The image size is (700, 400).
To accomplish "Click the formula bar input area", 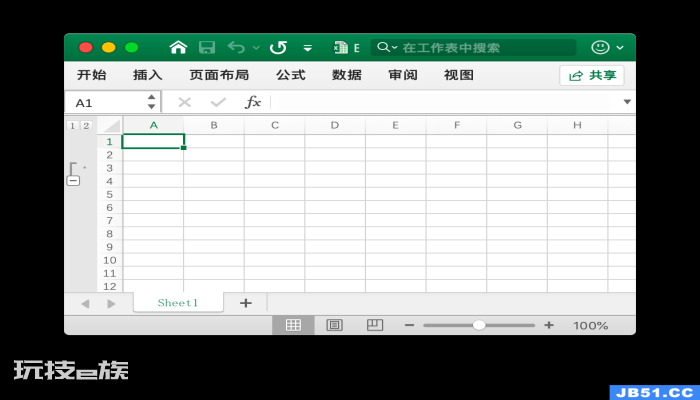I will 446,102.
